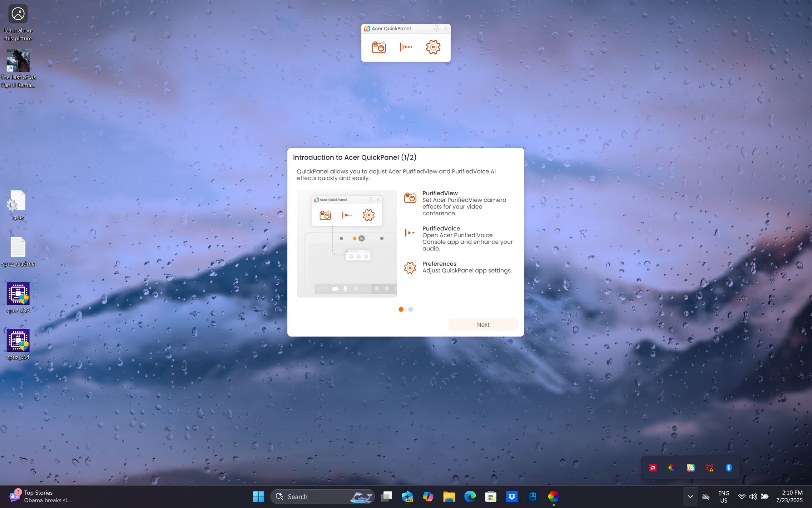Click the 'Introduction to Acer QuickPanel (1/2)' title

point(355,157)
